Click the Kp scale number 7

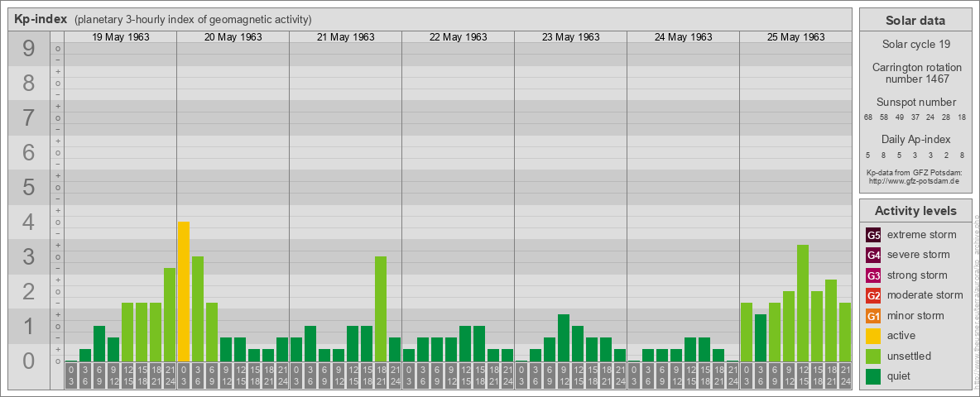[29, 117]
